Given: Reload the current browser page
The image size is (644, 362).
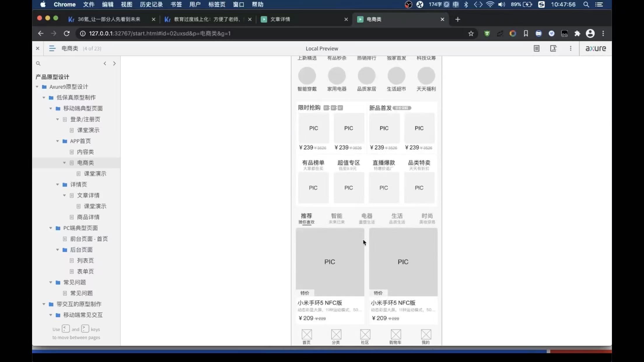Looking at the screenshot, I should [x=66, y=34].
